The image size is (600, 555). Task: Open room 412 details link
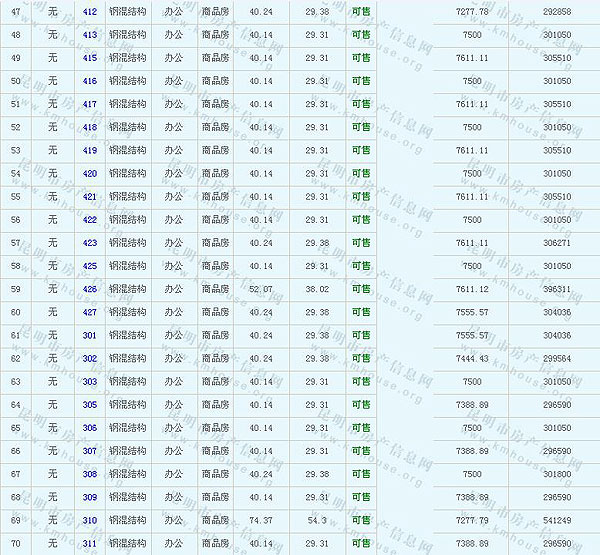click(90, 11)
